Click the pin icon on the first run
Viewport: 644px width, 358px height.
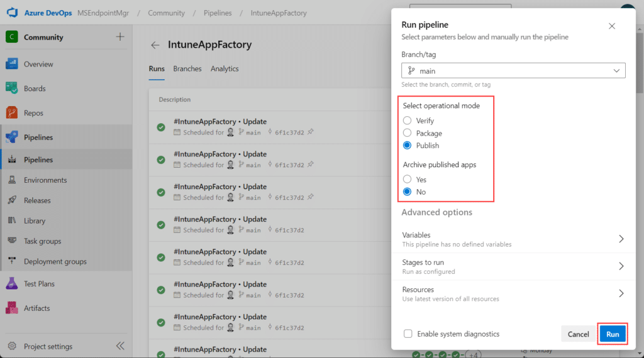[x=311, y=132]
